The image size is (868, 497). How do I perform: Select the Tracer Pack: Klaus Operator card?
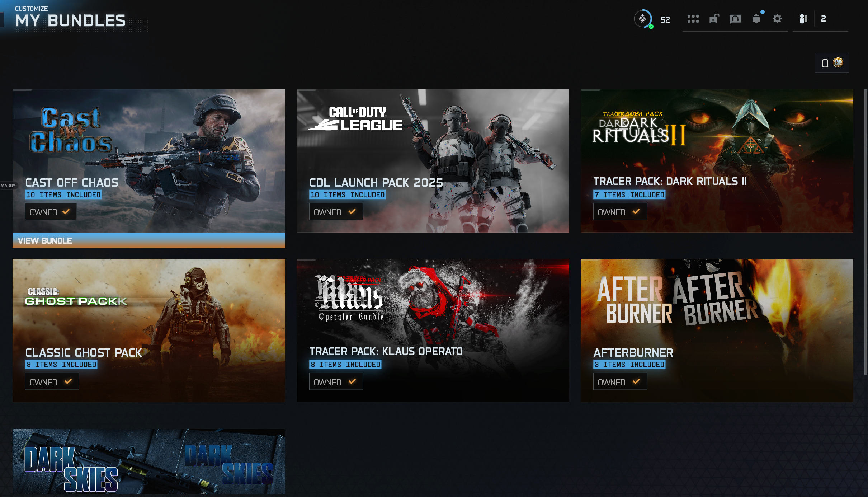click(x=433, y=330)
